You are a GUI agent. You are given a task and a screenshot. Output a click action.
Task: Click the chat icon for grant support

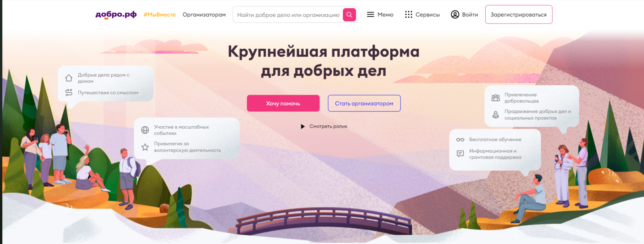tap(460, 154)
